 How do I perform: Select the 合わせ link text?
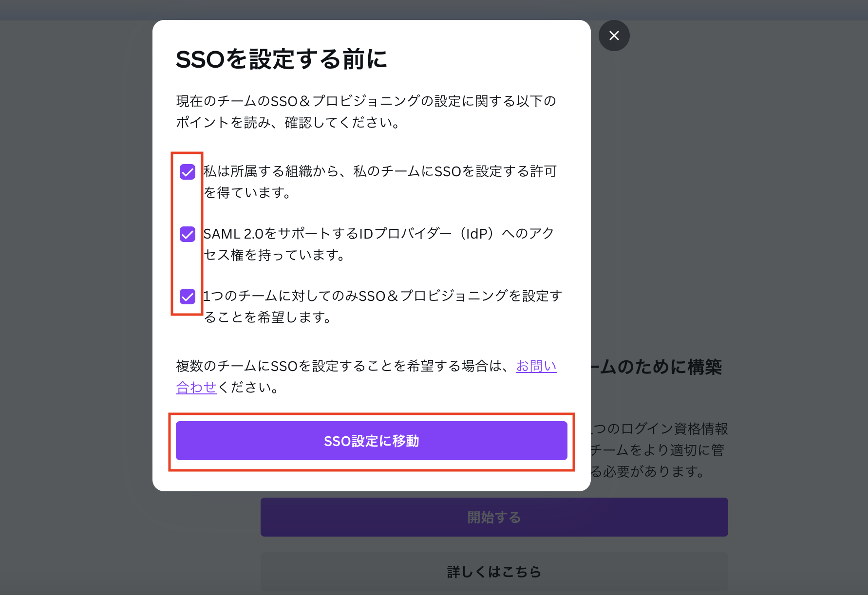[196, 388]
